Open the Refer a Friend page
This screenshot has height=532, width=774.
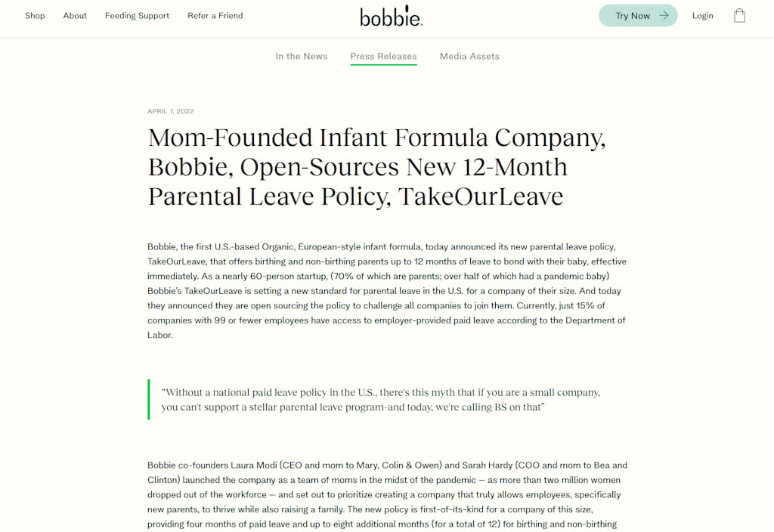[x=215, y=15]
